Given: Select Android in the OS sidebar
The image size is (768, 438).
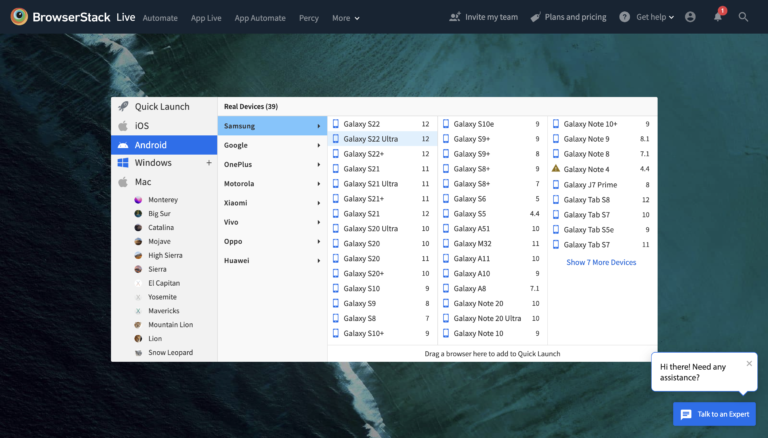Looking at the screenshot, I should pyautogui.click(x=164, y=145).
